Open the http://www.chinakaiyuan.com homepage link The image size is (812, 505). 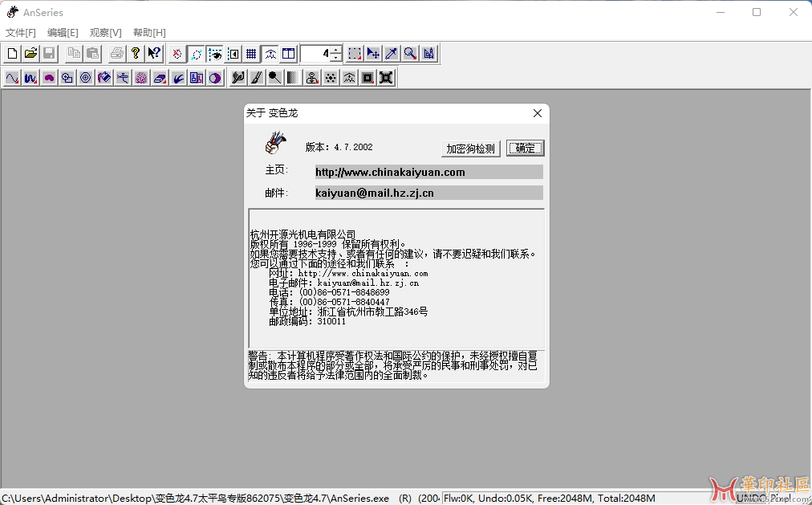[x=428, y=172]
